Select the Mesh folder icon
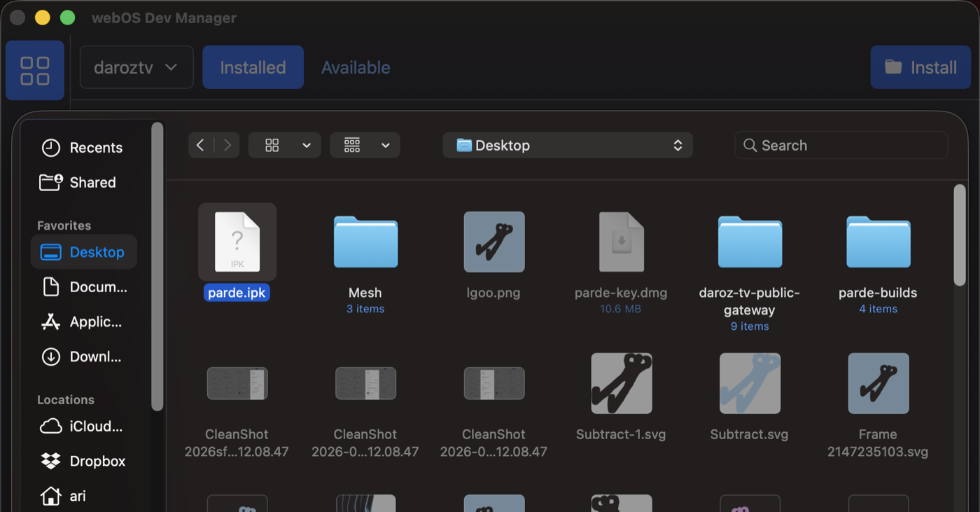Screen dimensions: 980x512 pyautogui.click(x=365, y=242)
